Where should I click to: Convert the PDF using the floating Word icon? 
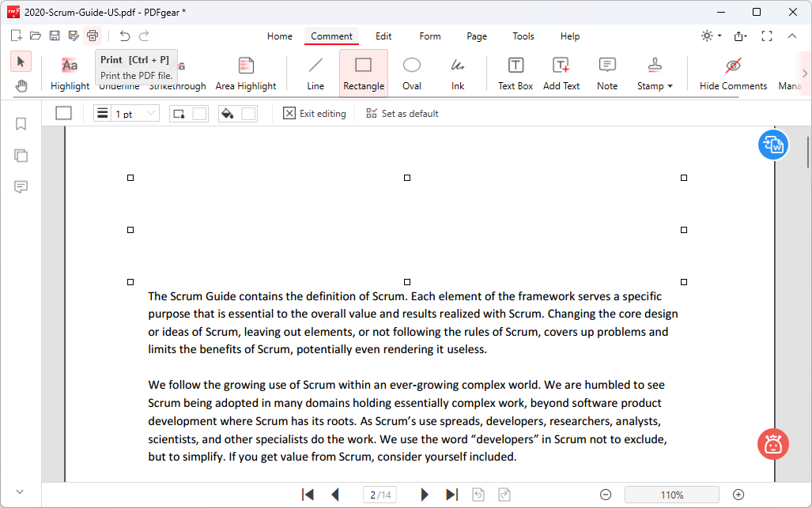pyautogui.click(x=772, y=145)
